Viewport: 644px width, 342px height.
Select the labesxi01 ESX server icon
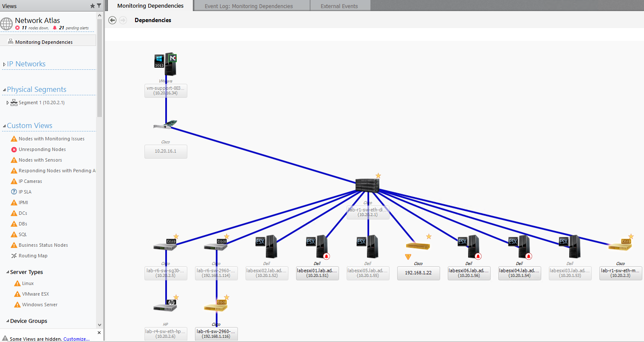[317, 247]
